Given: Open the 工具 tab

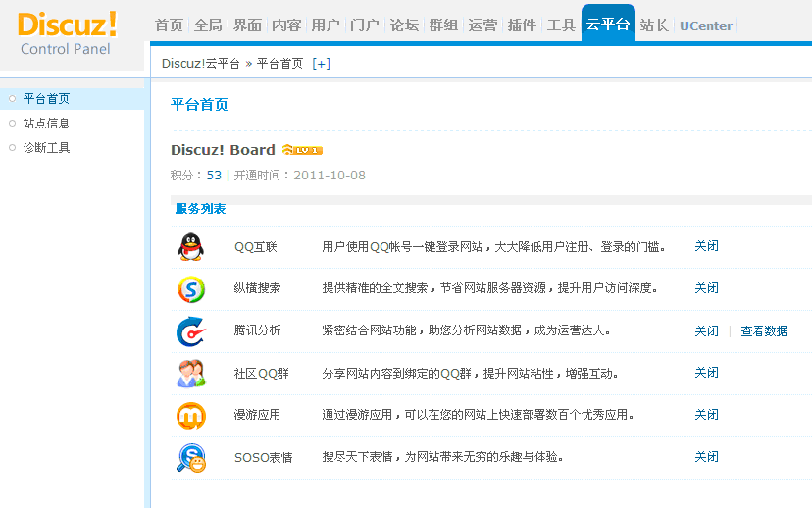Looking at the screenshot, I should point(561,25).
